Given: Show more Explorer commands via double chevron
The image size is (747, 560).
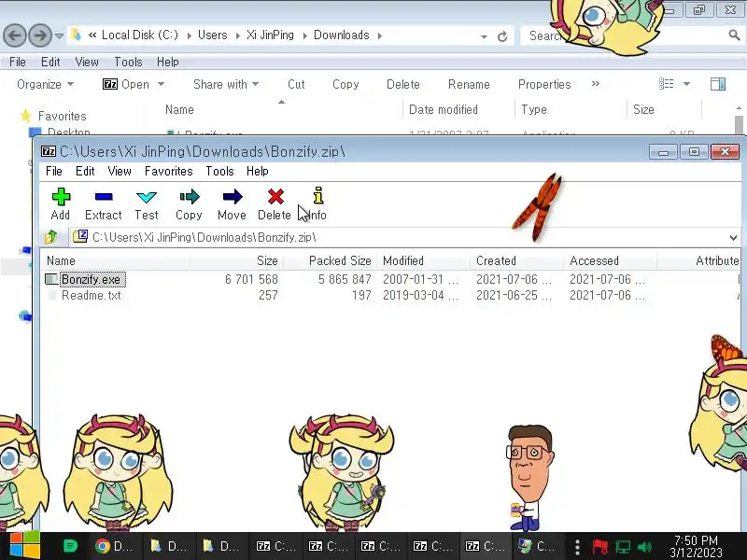Looking at the screenshot, I should tap(596, 84).
